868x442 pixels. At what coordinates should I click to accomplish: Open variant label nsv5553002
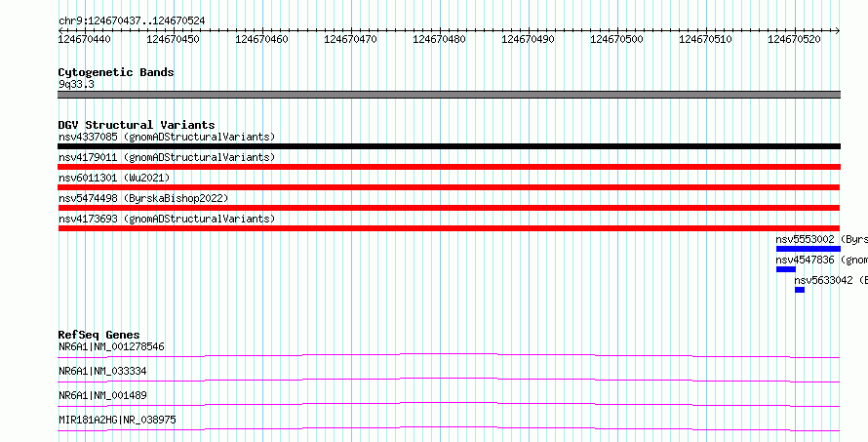821,239
